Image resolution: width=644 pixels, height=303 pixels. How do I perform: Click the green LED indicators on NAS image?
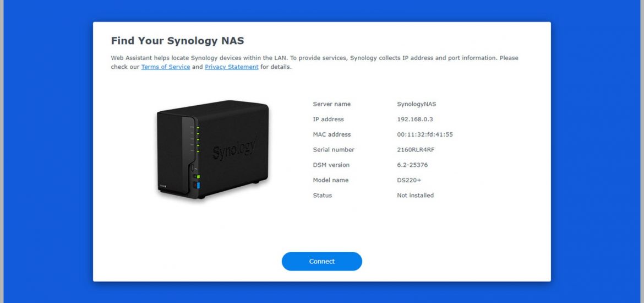(x=198, y=139)
